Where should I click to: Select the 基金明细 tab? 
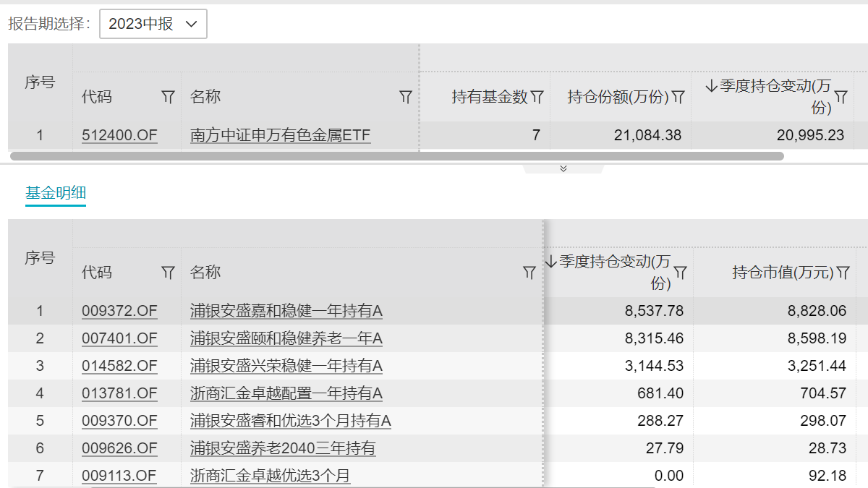tap(56, 193)
